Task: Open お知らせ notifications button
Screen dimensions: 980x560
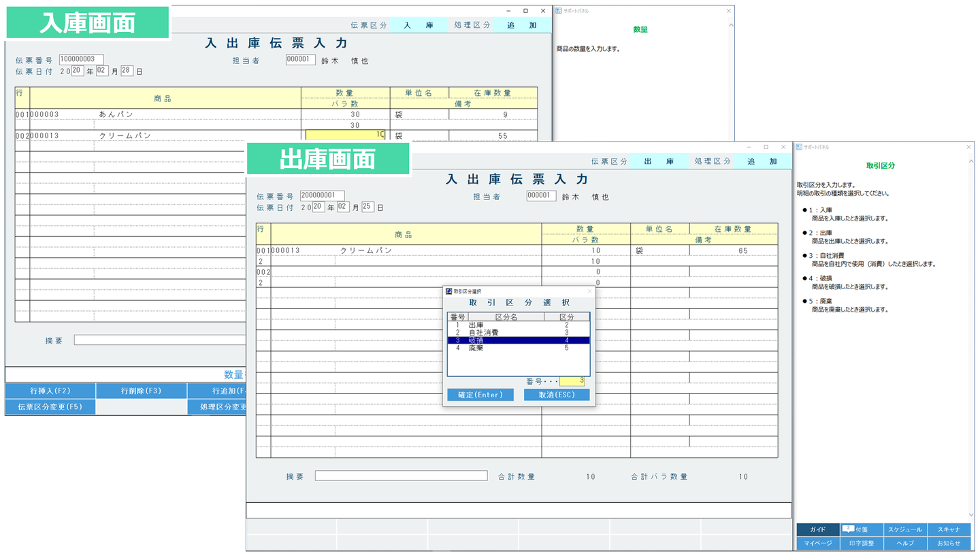Action: click(949, 544)
